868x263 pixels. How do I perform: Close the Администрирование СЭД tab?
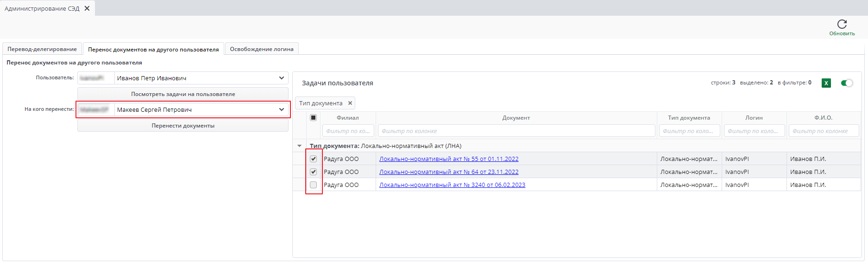click(87, 8)
